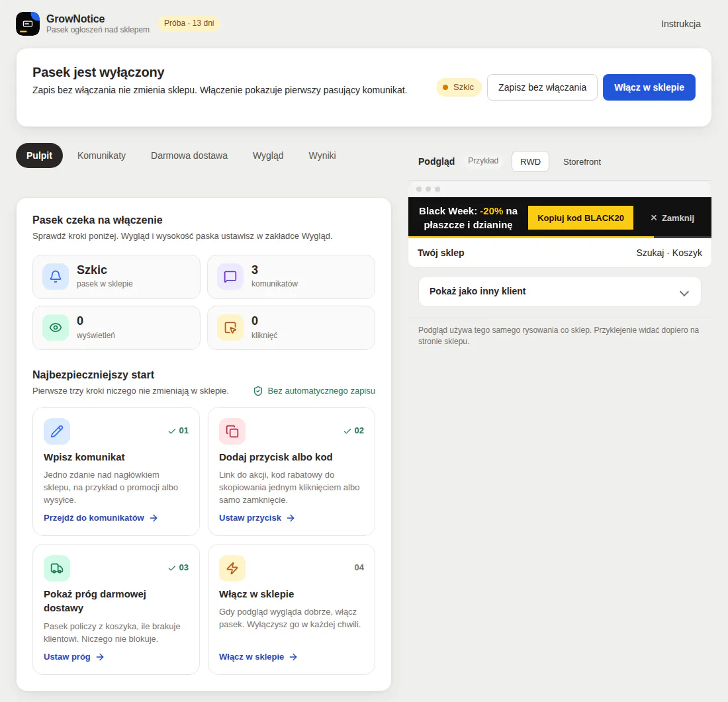The width and height of the screenshot is (728, 702).
Task: Open the Komunikaty tab
Action: 102,155
